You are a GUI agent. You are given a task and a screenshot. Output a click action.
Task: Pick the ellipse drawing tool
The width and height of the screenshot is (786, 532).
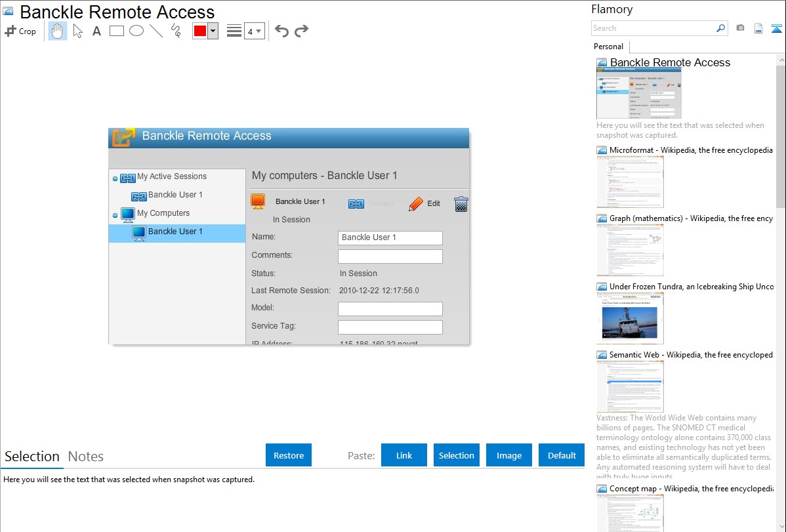click(136, 31)
